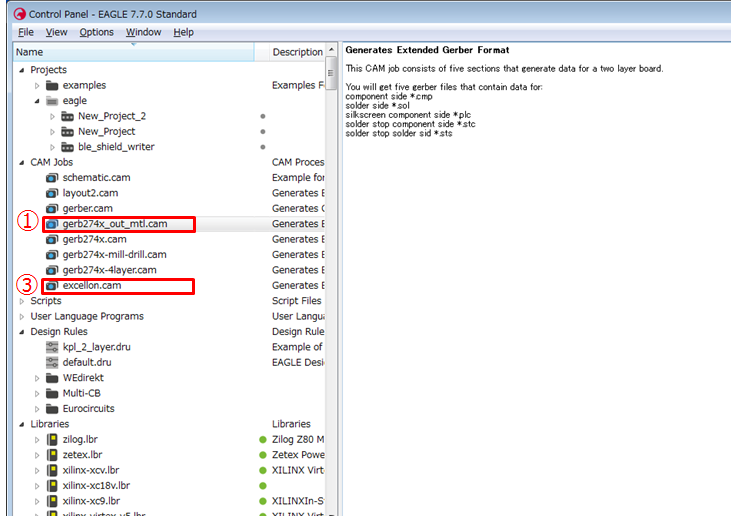This screenshot has width=731, height=516.
Task: Collapse the Design Rules node
Action: pos(21,332)
